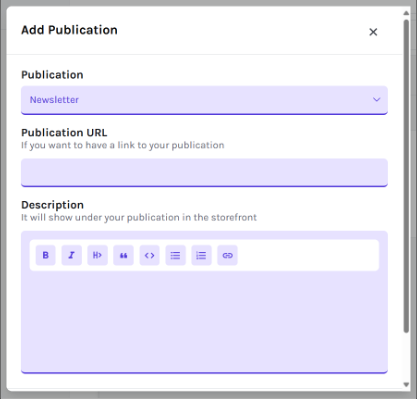
Task: Apply italic formatting in description editor
Action: (x=71, y=255)
